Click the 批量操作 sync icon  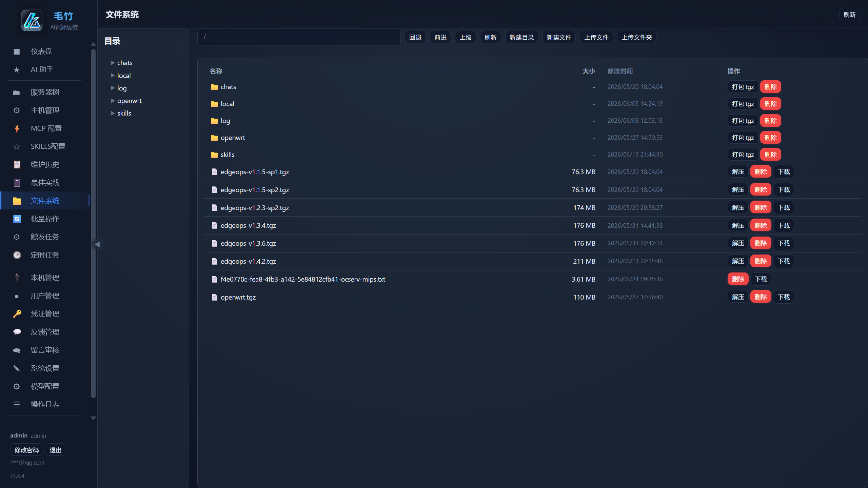click(x=17, y=219)
